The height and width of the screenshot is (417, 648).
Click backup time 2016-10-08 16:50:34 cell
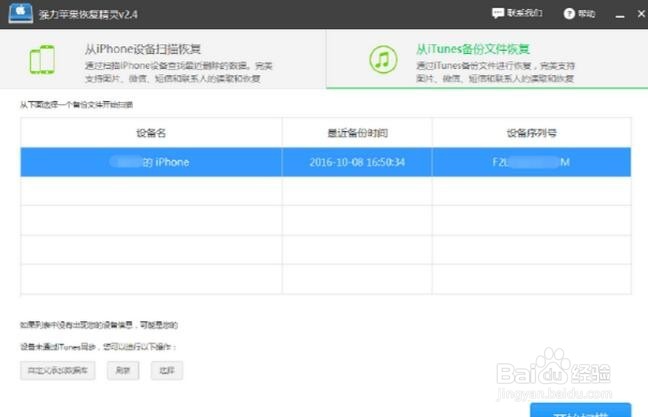click(357, 162)
